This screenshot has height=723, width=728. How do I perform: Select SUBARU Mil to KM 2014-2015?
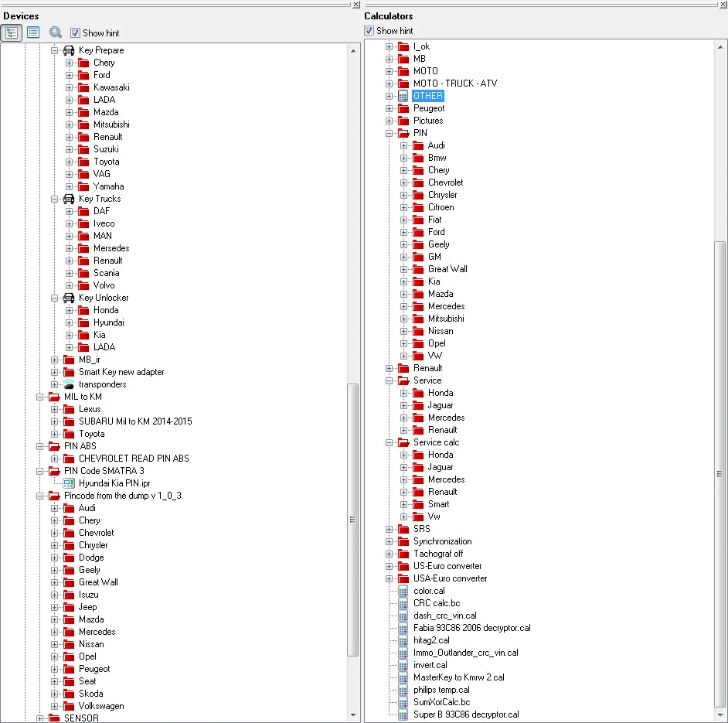pos(135,421)
